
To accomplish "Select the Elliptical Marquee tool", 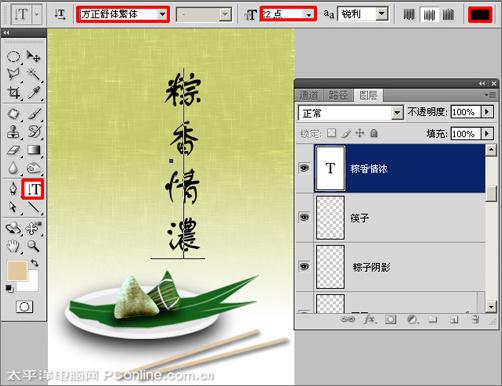I will (13, 57).
